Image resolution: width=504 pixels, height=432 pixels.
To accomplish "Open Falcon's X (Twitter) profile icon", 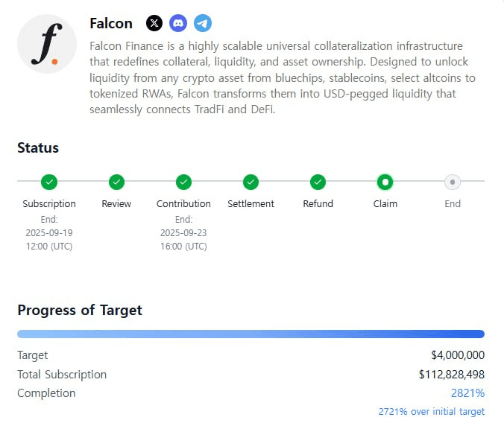I will [154, 23].
